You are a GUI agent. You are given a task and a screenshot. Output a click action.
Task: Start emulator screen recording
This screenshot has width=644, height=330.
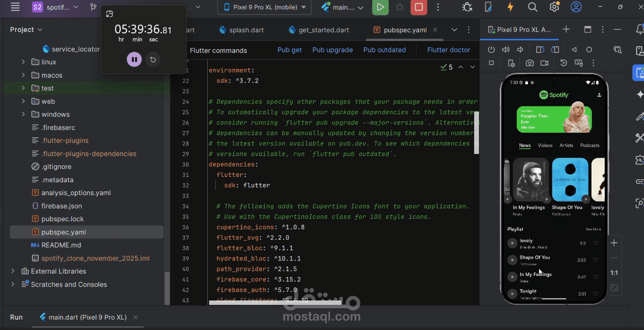(544, 63)
